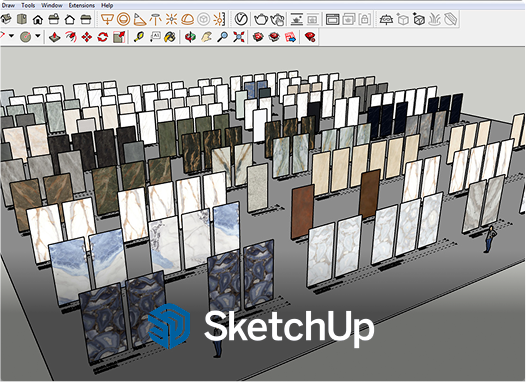The height and width of the screenshot is (382, 526).
Task: Start V-Ray interactive render
Action: click(277, 19)
